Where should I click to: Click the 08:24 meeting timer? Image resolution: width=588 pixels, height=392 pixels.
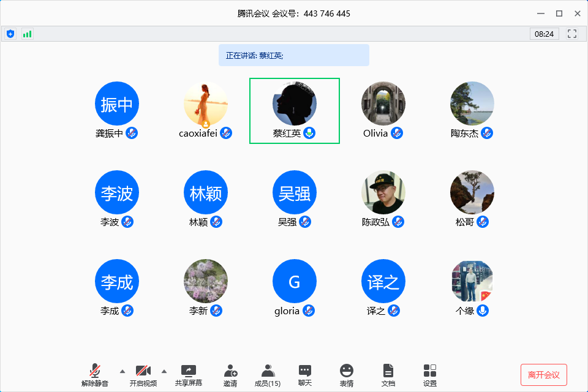pos(544,34)
